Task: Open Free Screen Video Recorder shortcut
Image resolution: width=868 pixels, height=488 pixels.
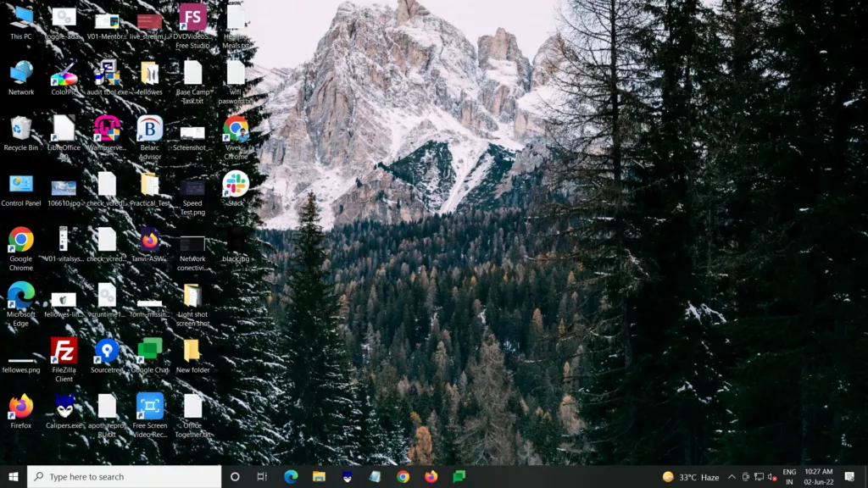Action: [150, 407]
